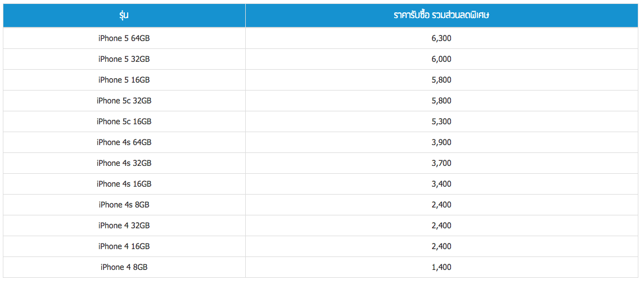Click the 6,300 price value

(x=442, y=38)
